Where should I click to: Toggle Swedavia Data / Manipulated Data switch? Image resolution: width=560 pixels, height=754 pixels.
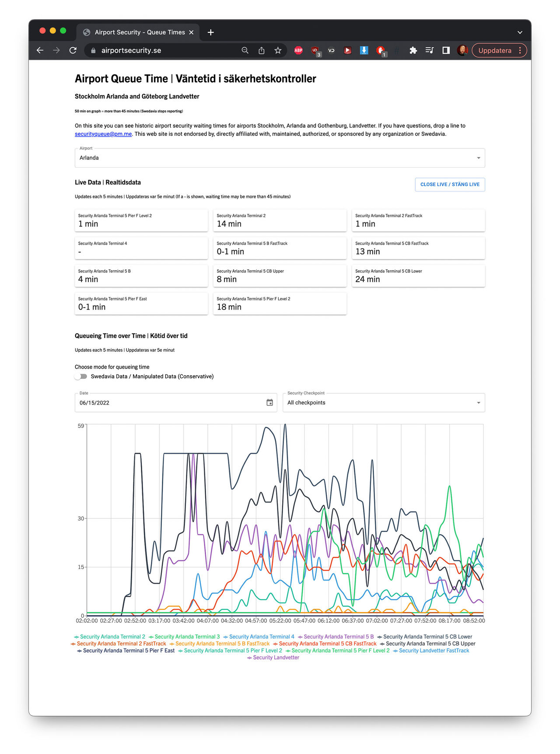coord(81,377)
